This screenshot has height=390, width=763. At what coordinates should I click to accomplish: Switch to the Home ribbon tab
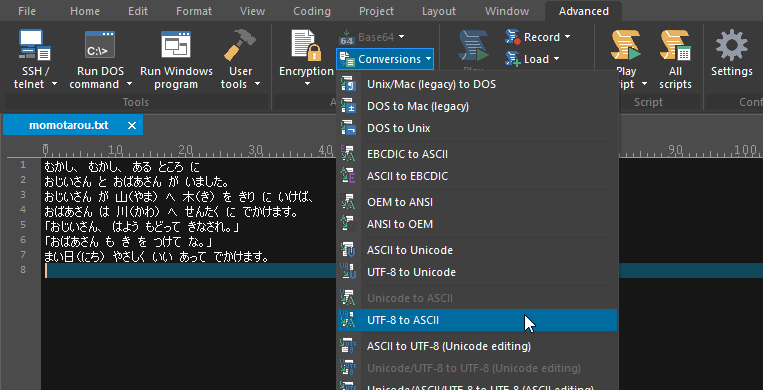pyautogui.click(x=85, y=11)
